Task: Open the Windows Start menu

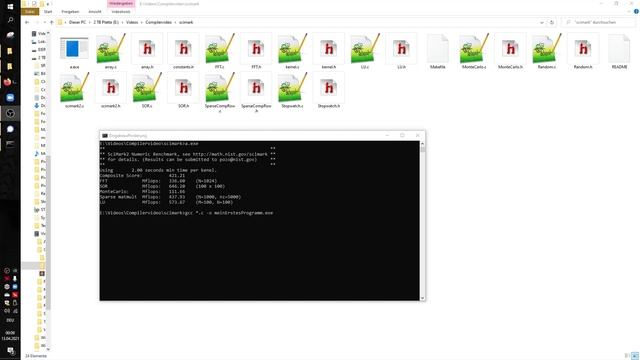Action: pyautogui.click(x=10, y=7)
